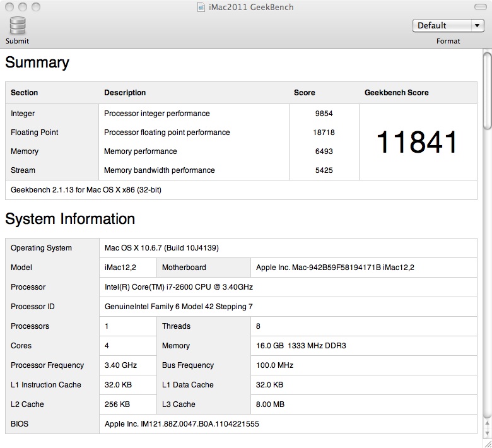Click the 'Geekbench Score' column header
Screen dimensions: 492x448
(x=397, y=93)
